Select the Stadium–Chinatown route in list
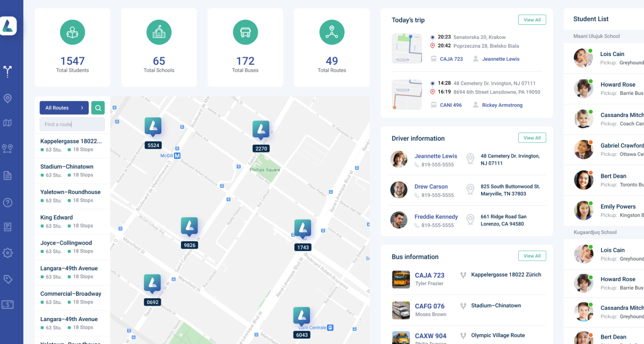Image resolution: width=644 pixels, height=344 pixels. coord(67,167)
